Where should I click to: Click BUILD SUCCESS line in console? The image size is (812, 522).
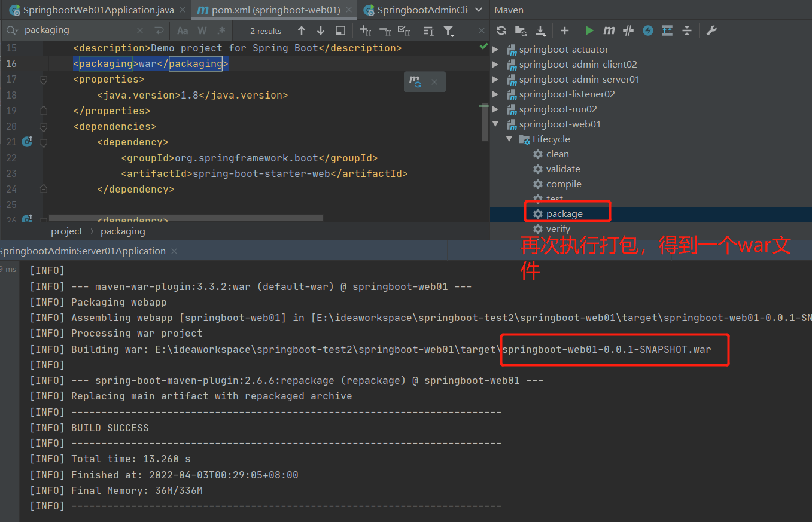(110, 428)
